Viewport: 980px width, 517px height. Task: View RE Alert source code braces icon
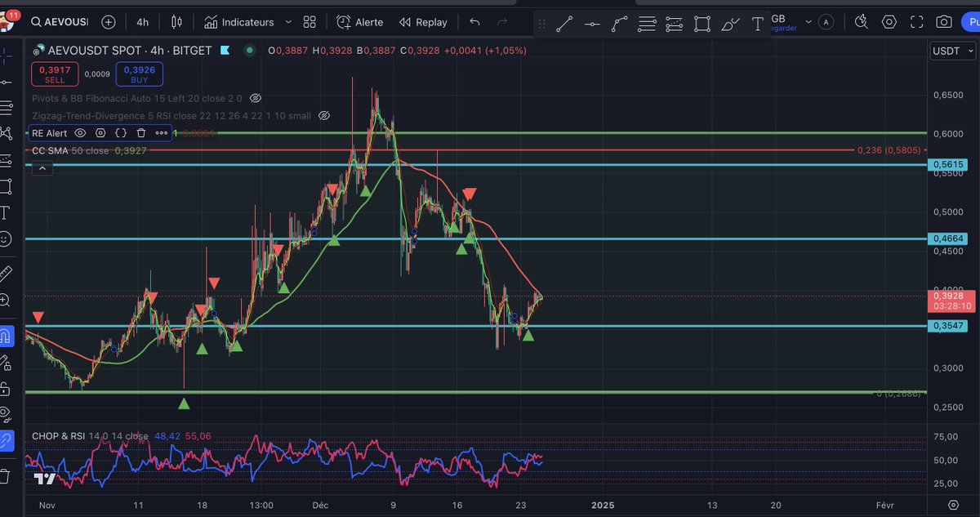tap(121, 133)
